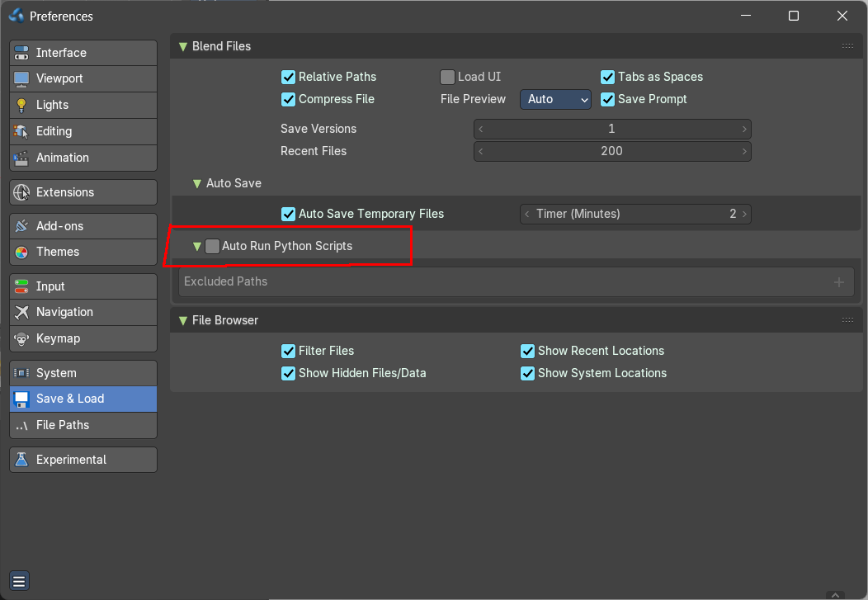Click the Save & Load floppy disk icon
Viewport: 868px width, 600px height.
pos(21,399)
